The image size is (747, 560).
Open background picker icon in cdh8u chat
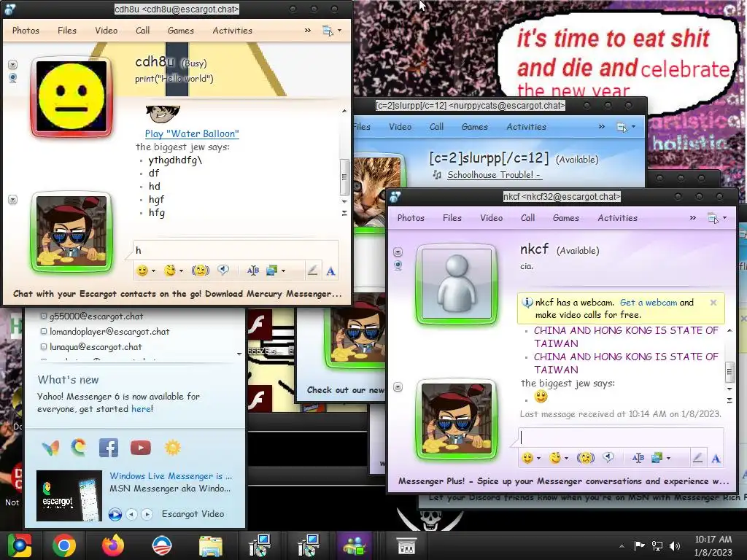[271, 271]
